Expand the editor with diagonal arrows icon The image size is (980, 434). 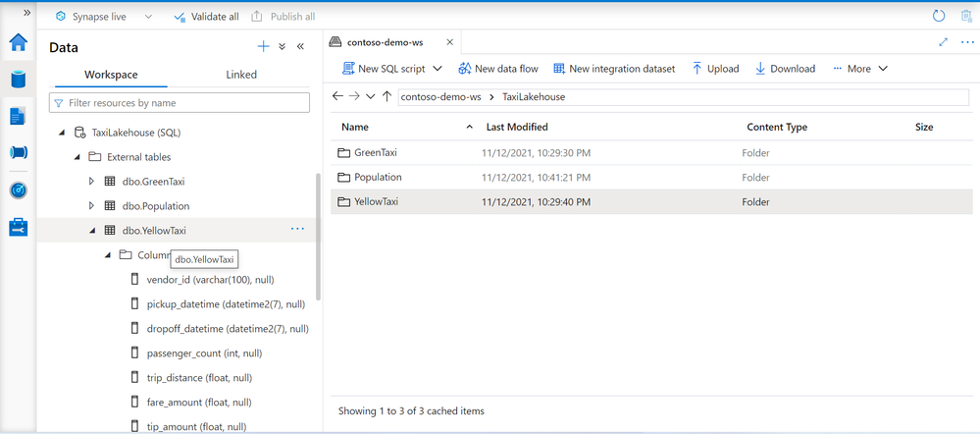(x=944, y=42)
